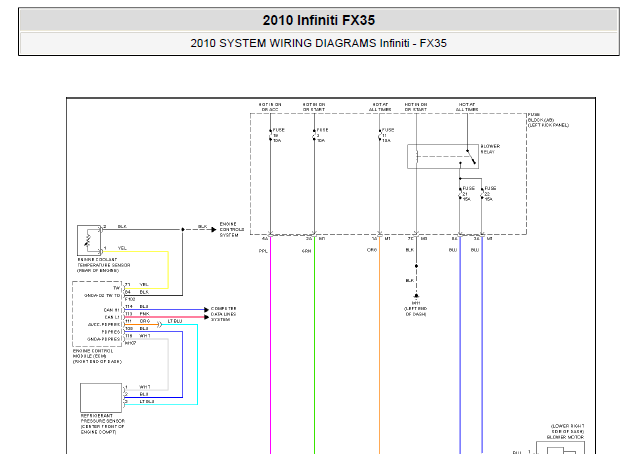Click the Fuse Block (J/B) label
The image size is (635, 454).
click(x=547, y=120)
